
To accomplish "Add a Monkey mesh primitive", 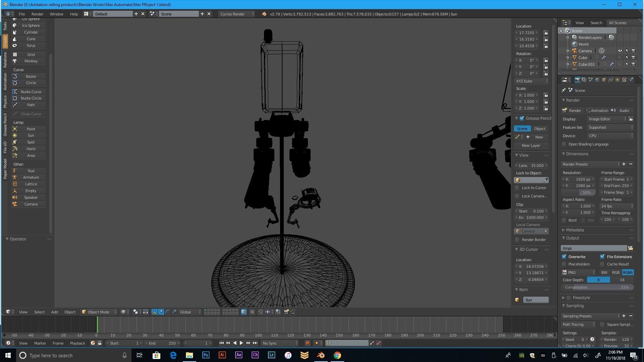I will [x=31, y=61].
